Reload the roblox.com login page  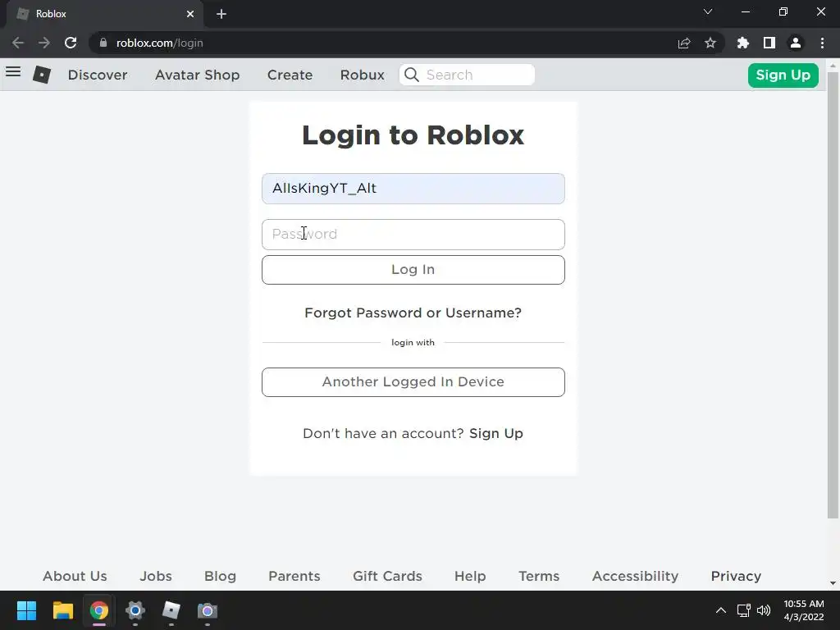click(x=71, y=43)
